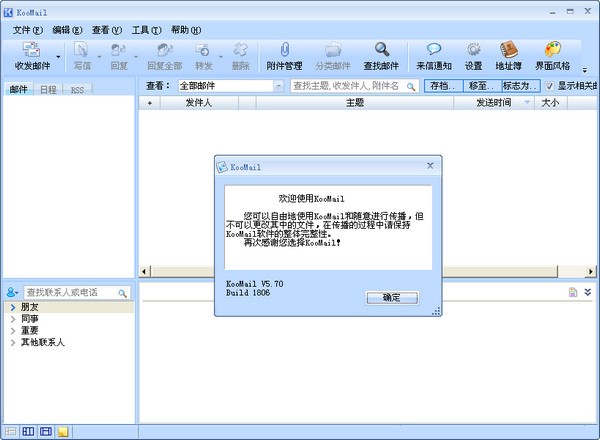Close the KooMail welcome dialog
This screenshot has height=440, width=600.
[x=430, y=166]
